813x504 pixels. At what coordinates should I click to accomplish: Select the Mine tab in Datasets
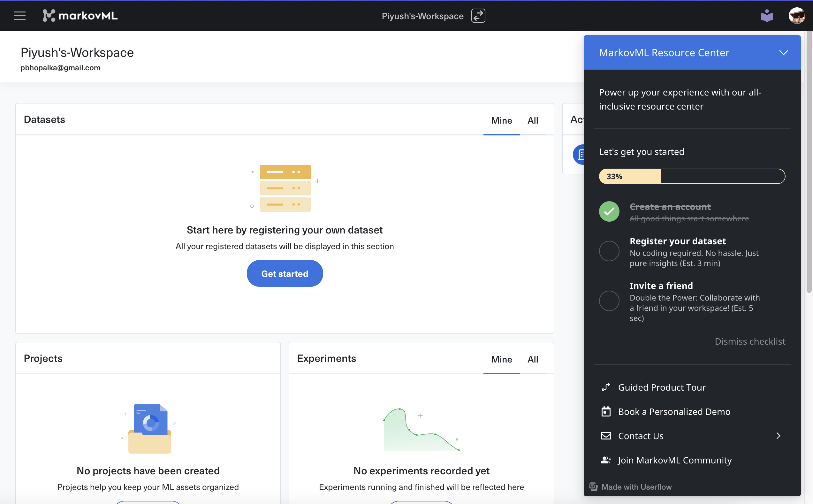[x=501, y=121]
